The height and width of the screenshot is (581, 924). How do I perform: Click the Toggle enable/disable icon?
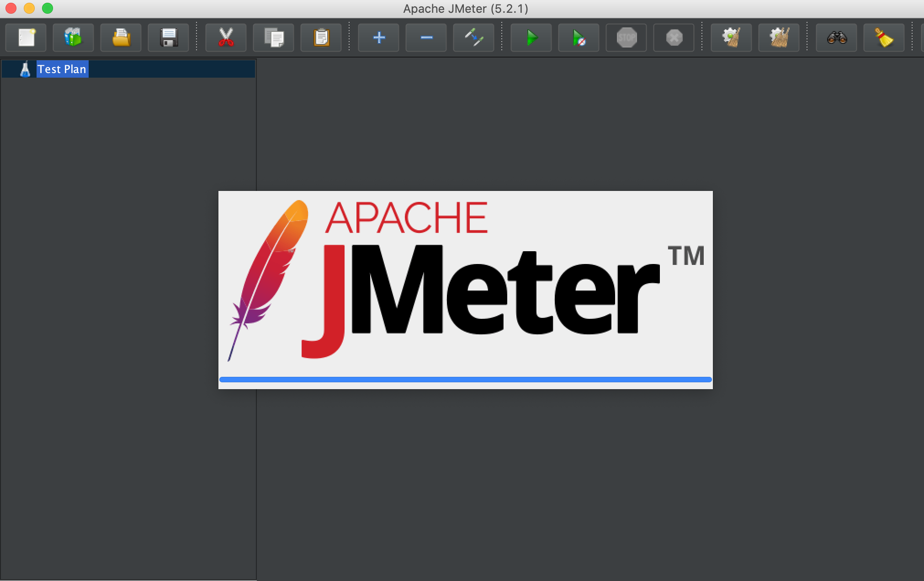[474, 37]
